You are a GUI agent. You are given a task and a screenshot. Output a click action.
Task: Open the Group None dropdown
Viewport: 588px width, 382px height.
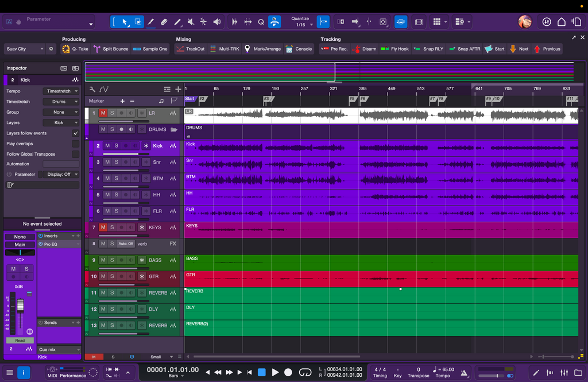pos(60,112)
